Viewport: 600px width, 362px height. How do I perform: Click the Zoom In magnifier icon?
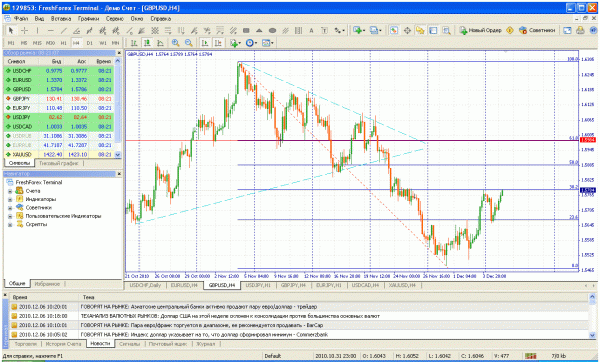point(176,43)
